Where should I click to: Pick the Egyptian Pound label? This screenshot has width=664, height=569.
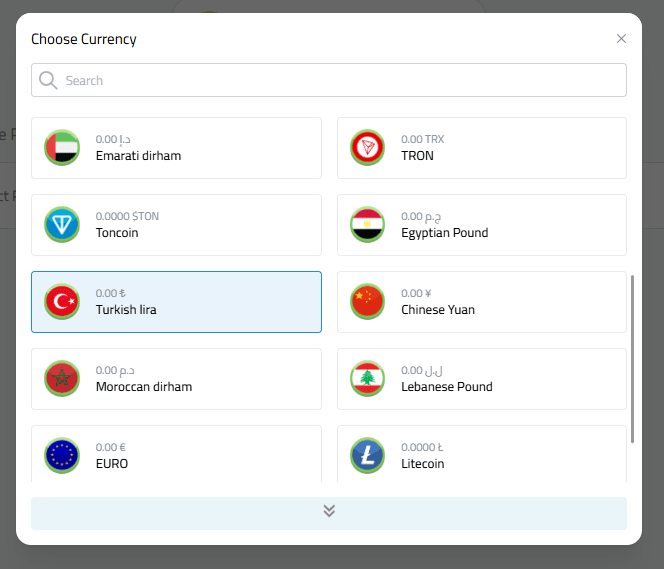(445, 233)
